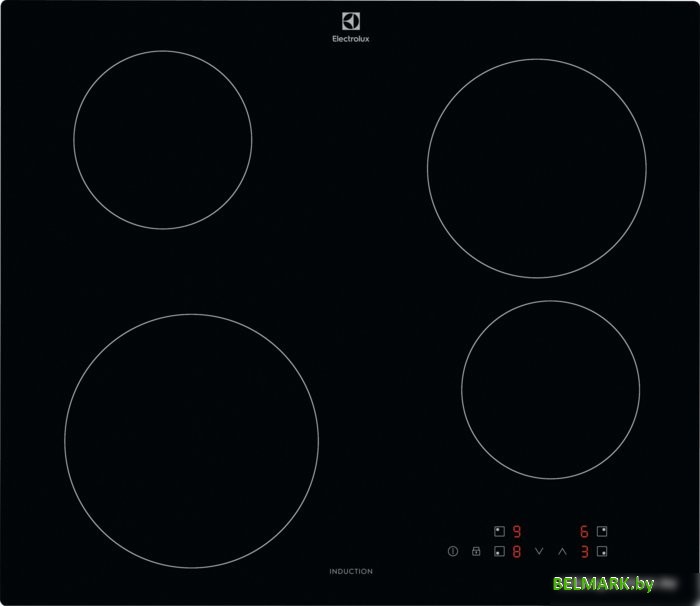Increase heat with the up arrow
The image size is (700, 606).
pyautogui.click(x=562, y=551)
